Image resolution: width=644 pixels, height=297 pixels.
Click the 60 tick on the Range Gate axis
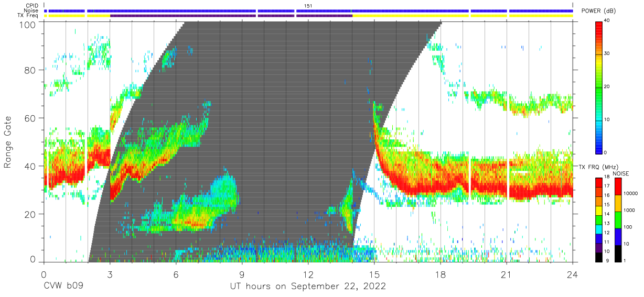click(x=31, y=118)
